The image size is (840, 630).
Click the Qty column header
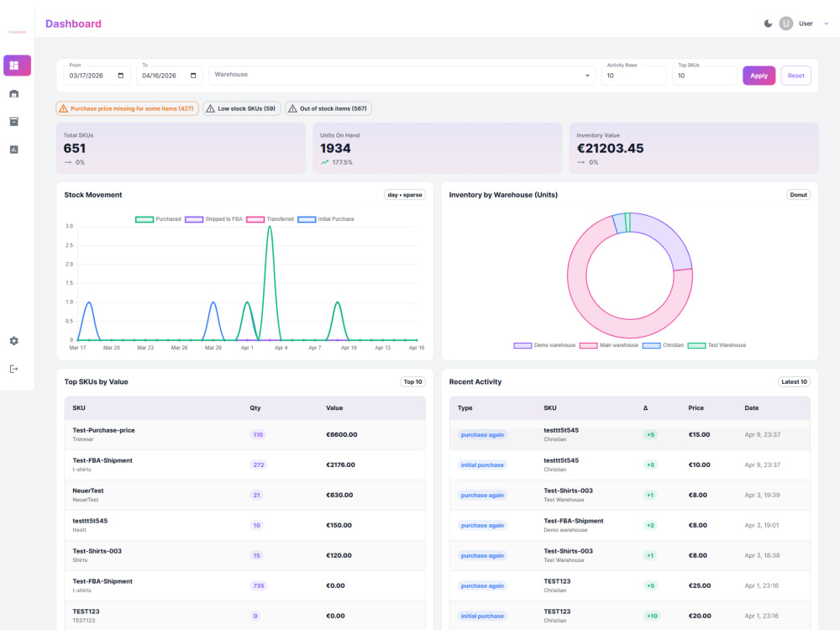(x=255, y=407)
